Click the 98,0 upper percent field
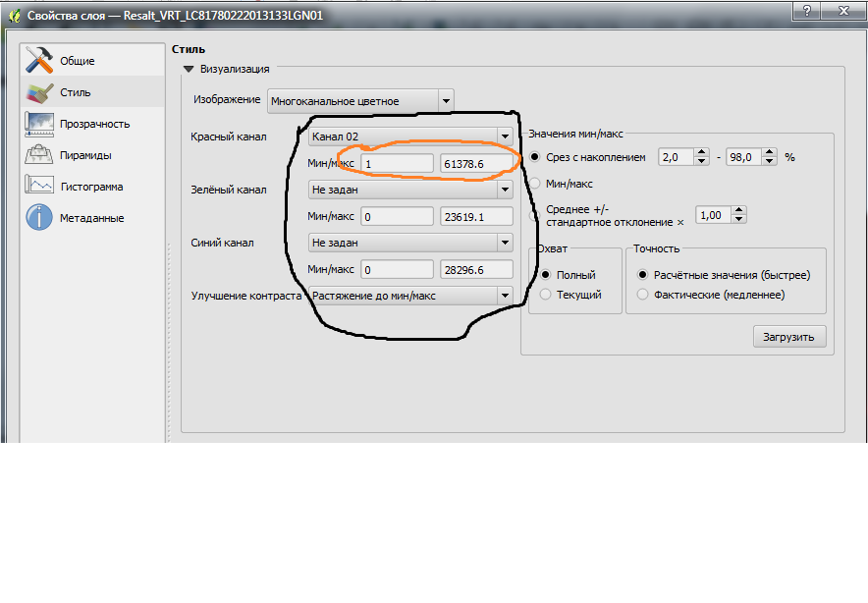The width and height of the screenshot is (868, 603). pos(744,157)
